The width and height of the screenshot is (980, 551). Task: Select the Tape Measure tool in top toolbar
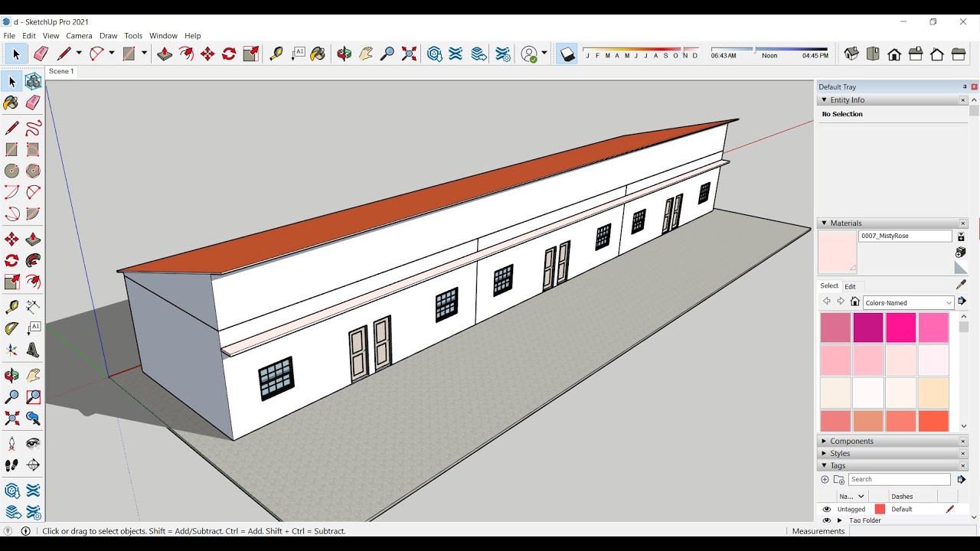click(x=276, y=54)
